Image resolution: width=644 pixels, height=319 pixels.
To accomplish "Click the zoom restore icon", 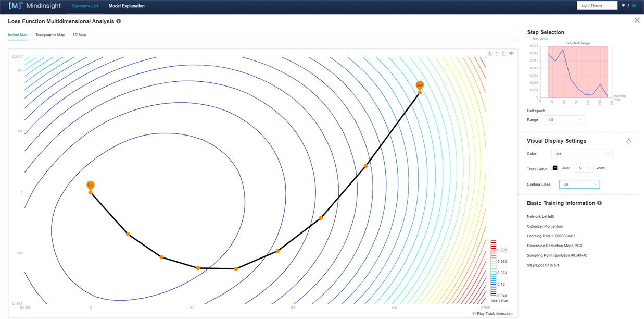I will coord(504,53).
